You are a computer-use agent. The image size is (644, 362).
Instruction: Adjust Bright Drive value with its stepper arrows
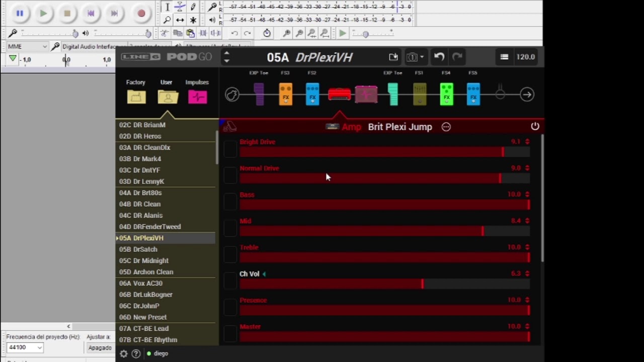pyautogui.click(x=527, y=142)
